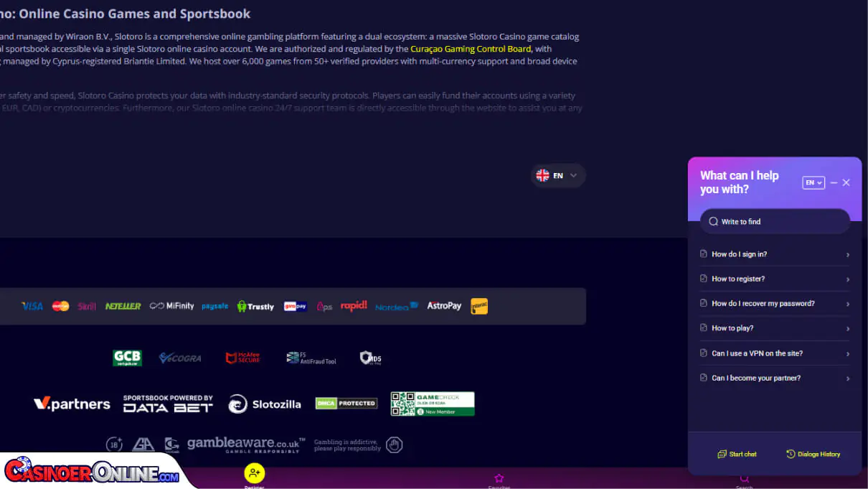This screenshot has width=868, height=489.
Task: Click the GamCare logo icon
Action: (x=171, y=444)
